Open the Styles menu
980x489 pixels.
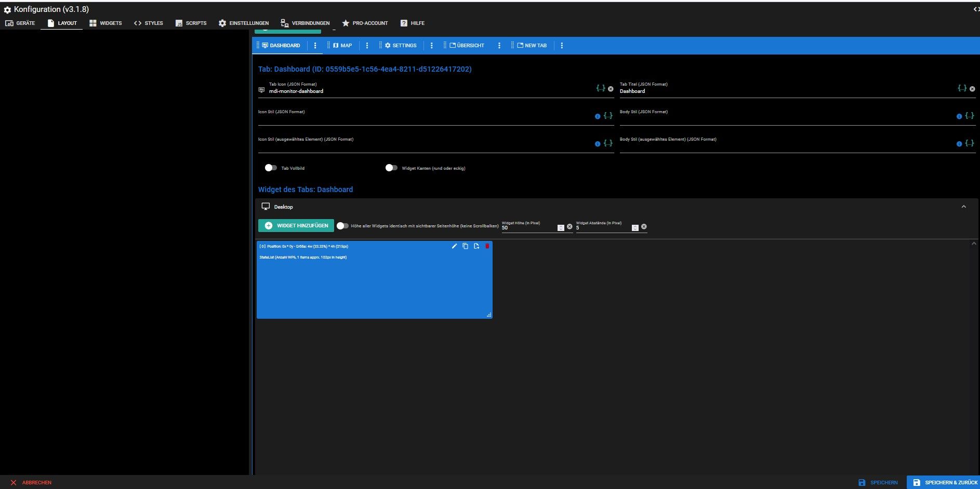(148, 23)
